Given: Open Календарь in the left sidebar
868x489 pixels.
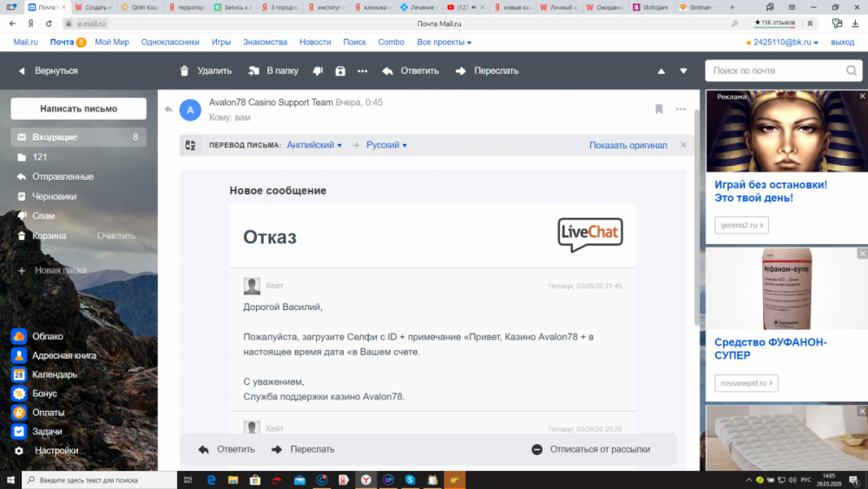Looking at the screenshot, I should click(53, 374).
